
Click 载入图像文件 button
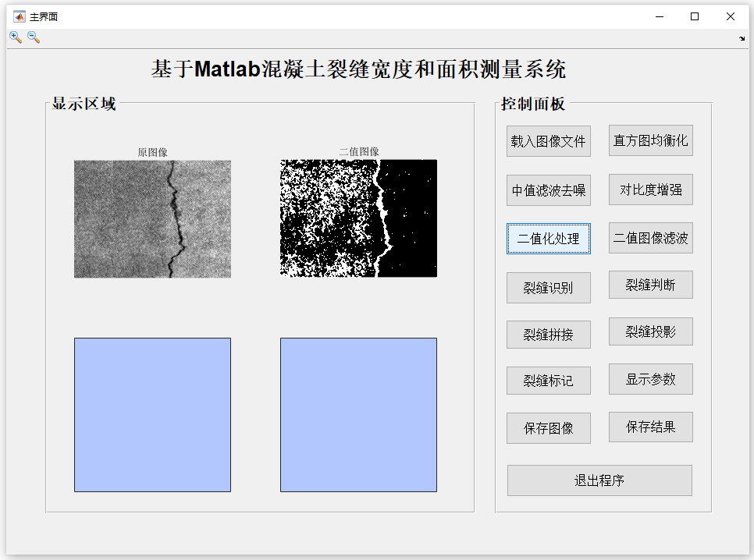click(x=548, y=141)
